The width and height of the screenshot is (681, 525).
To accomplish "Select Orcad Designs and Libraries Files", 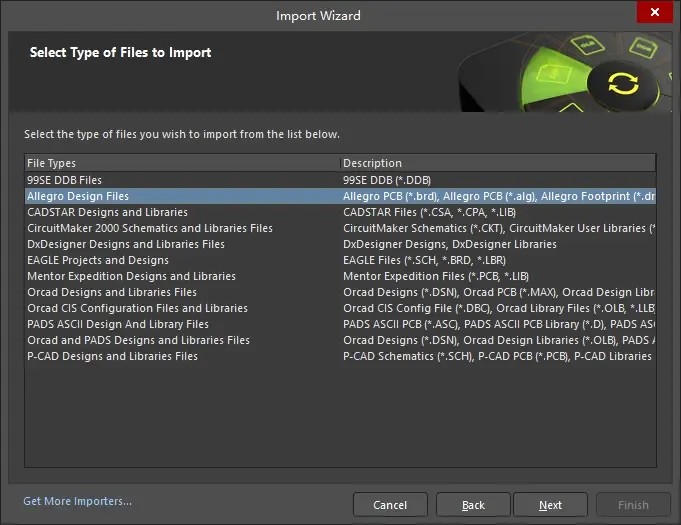I will (340, 292).
